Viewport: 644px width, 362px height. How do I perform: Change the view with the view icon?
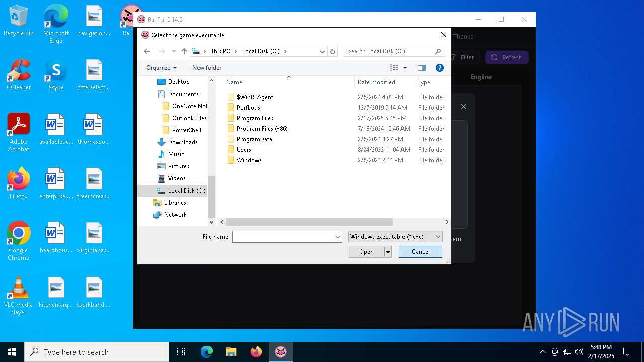(x=394, y=68)
